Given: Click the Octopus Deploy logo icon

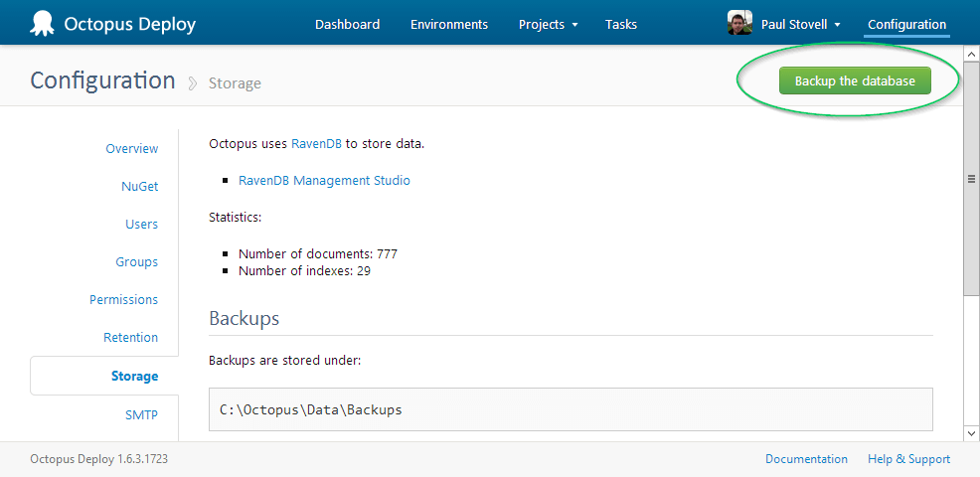Looking at the screenshot, I should pyautogui.click(x=42, y=24).
